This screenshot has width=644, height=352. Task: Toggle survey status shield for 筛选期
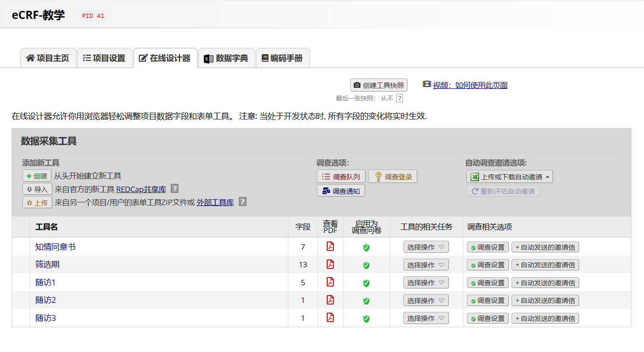tap(366, 265)
